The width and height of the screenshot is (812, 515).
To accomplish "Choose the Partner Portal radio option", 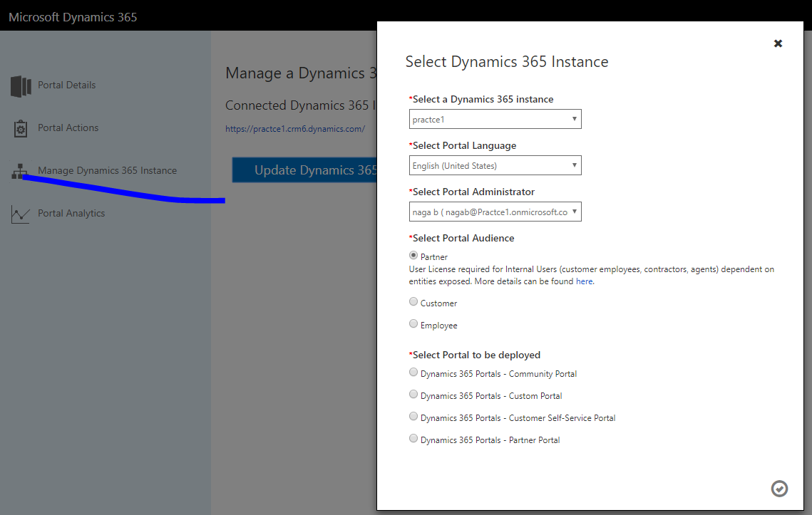I will [x=413, y=438].
